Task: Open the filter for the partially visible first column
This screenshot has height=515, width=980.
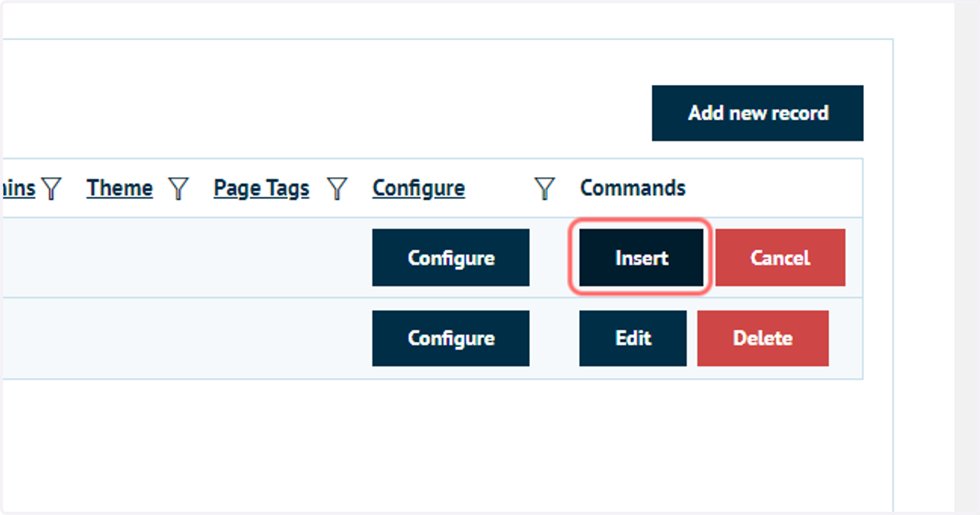Action: pyautogui.click(x=52, y=189)
